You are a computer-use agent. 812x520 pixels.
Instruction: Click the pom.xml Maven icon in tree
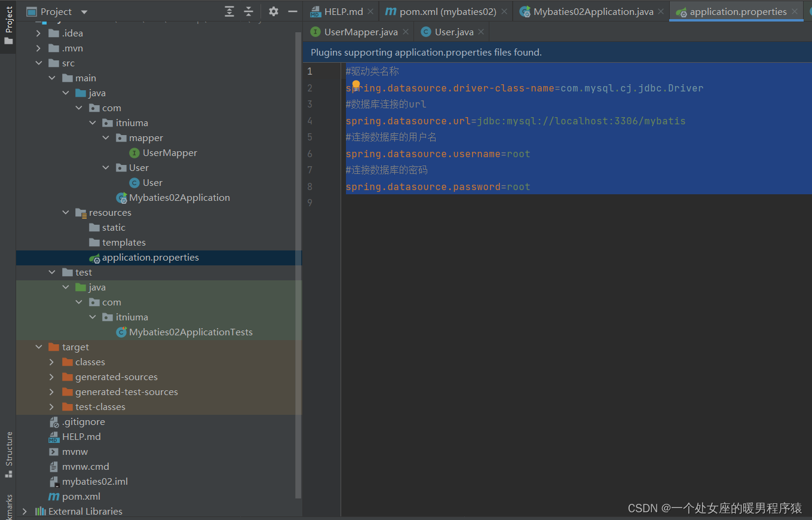[x=54, y=497]
